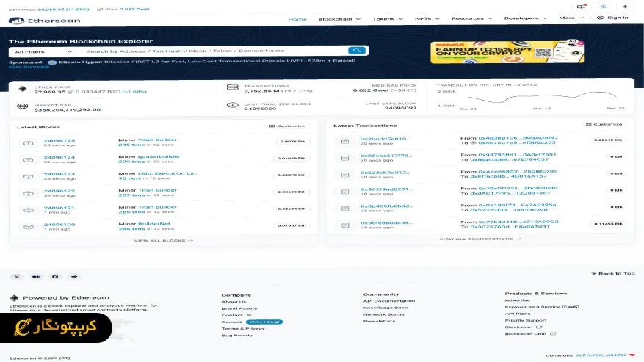Open Etherscan's Facebook social icon

(55, 277)
